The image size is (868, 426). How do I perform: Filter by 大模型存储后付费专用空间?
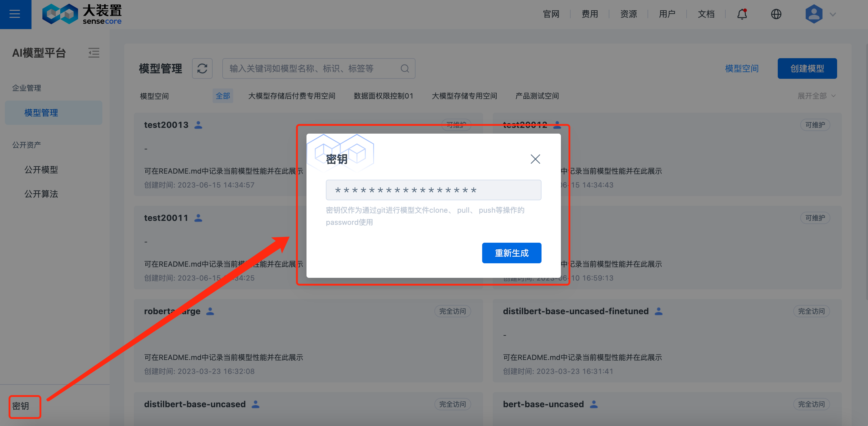click(291, 96)
